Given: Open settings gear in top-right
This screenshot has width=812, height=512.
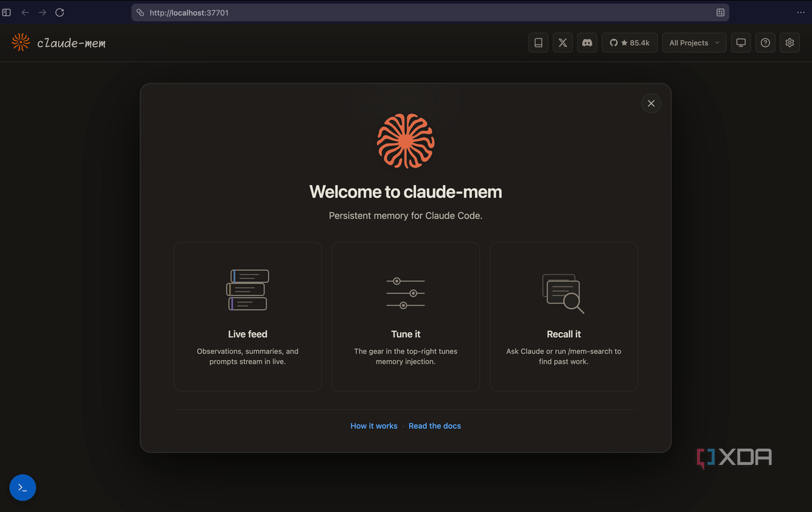Looking at the screenshot, I should click(x=789, y=43).
